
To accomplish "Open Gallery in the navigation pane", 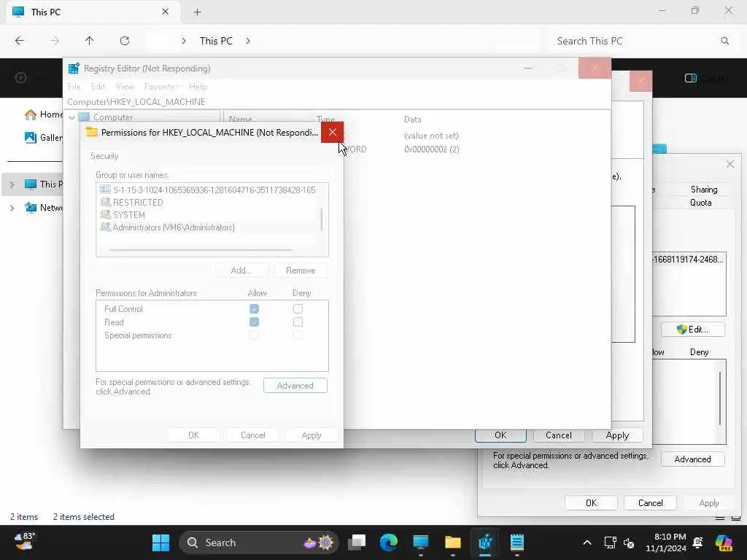I will tap(44, 138).
